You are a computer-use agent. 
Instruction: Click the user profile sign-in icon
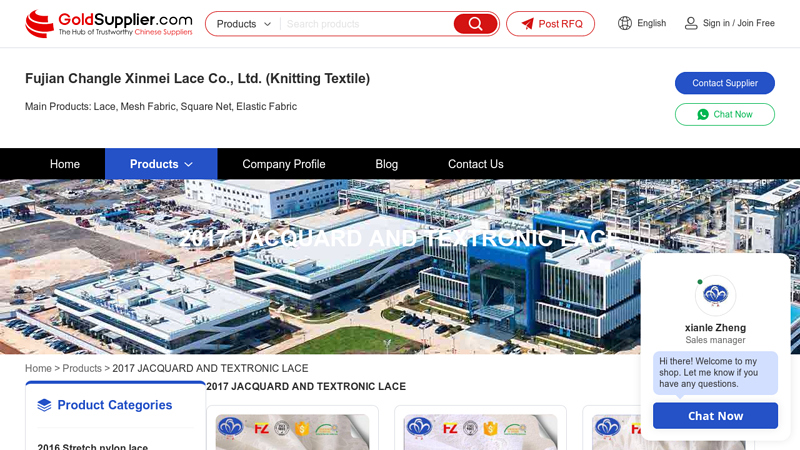click(691, 23)
